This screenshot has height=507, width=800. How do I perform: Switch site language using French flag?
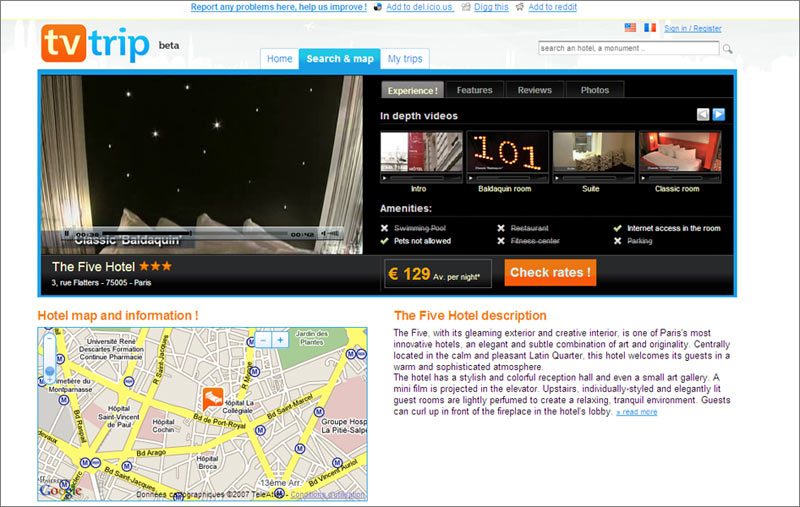coord(650,28)
